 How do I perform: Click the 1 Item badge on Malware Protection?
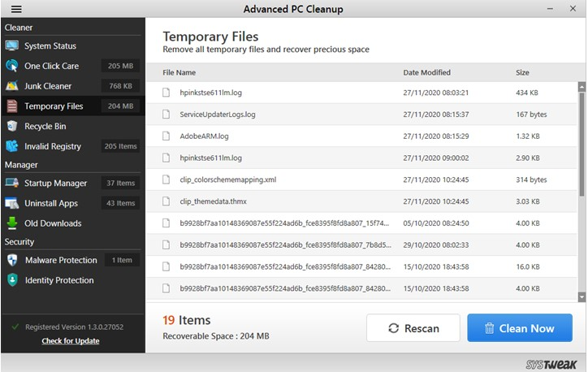122,260
